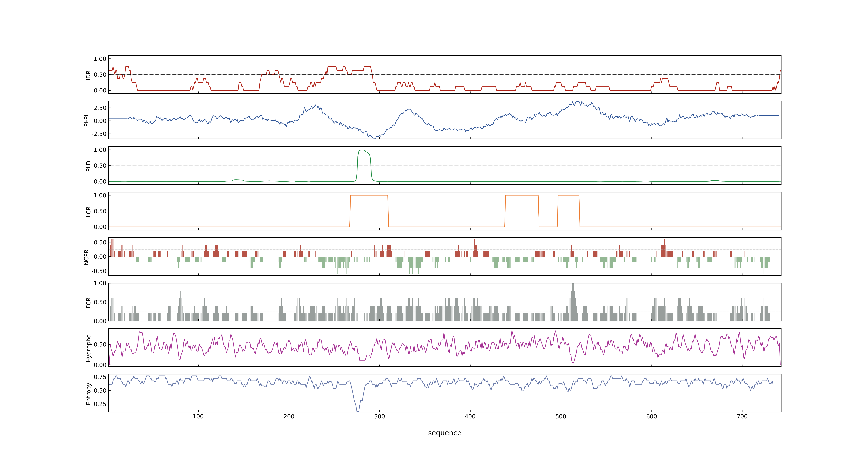
Task: Click the x-axis tick label 300
Action: pos(379,416)
